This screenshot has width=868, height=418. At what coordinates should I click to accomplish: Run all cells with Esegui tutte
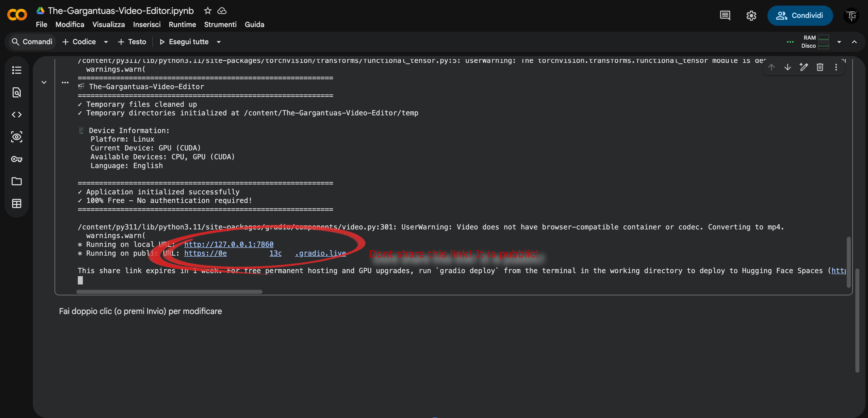pyautogui.click(x=184, y=42)
